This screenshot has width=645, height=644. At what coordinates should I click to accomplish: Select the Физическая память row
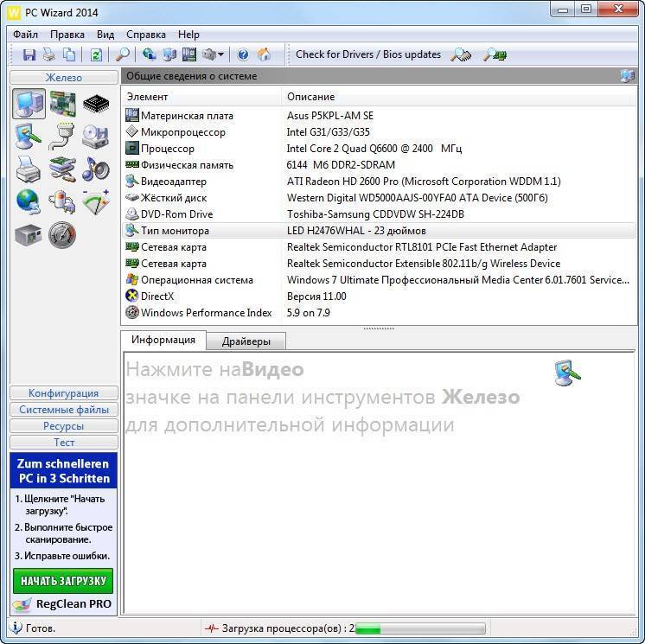pos(380,165)
